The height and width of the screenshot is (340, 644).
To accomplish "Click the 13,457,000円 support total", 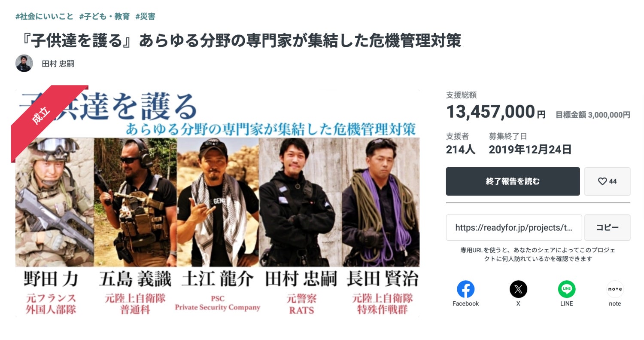I will pyautogui.click(x=496, y=112).
